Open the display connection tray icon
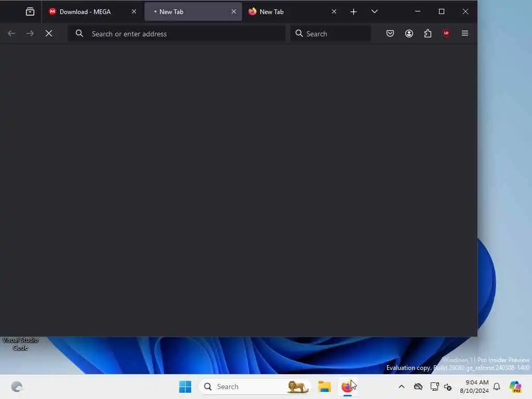This screenshot has width=532, height=399. click(x=434, y=387)
